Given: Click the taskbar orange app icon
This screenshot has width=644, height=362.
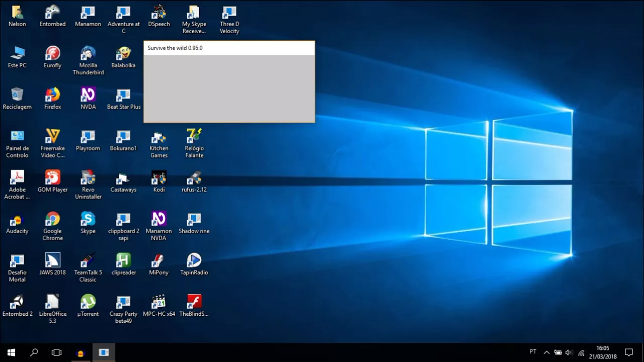Looking at the screenshot, I should pyautogui.click(x=80, y=352).
